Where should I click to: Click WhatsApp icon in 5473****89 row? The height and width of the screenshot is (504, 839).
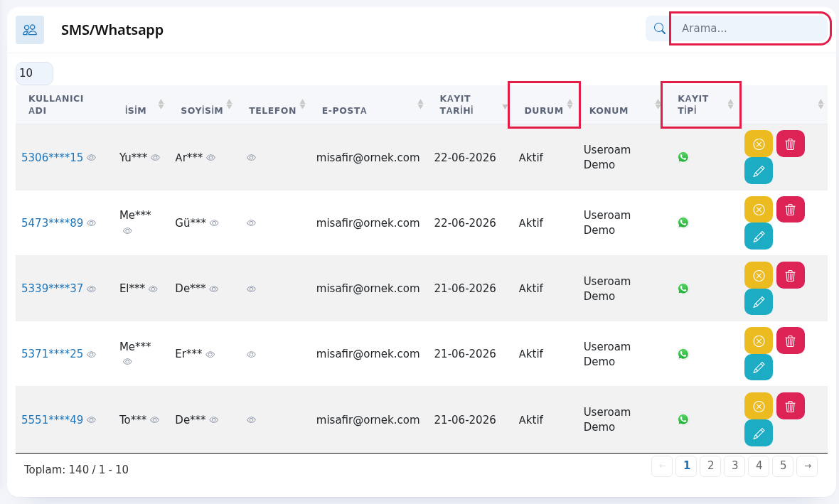[x=683, y=222]
